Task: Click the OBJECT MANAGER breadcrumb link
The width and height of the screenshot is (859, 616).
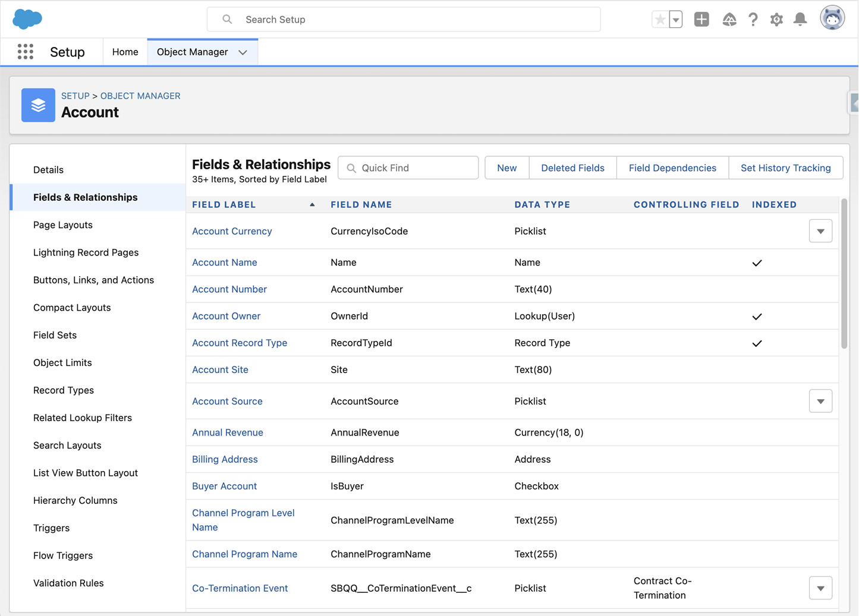Action: point(140,96)
